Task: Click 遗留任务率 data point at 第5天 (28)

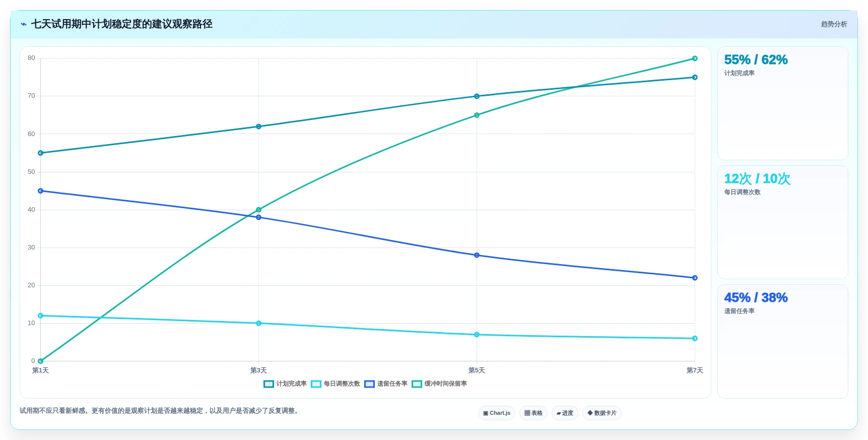Action: [x=477, y=256]
